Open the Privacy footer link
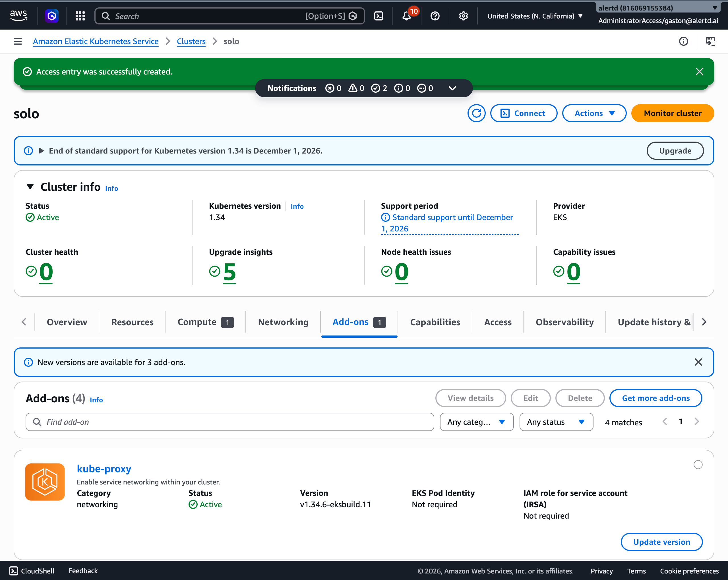The image size is (728, 580). pos(601,571)
